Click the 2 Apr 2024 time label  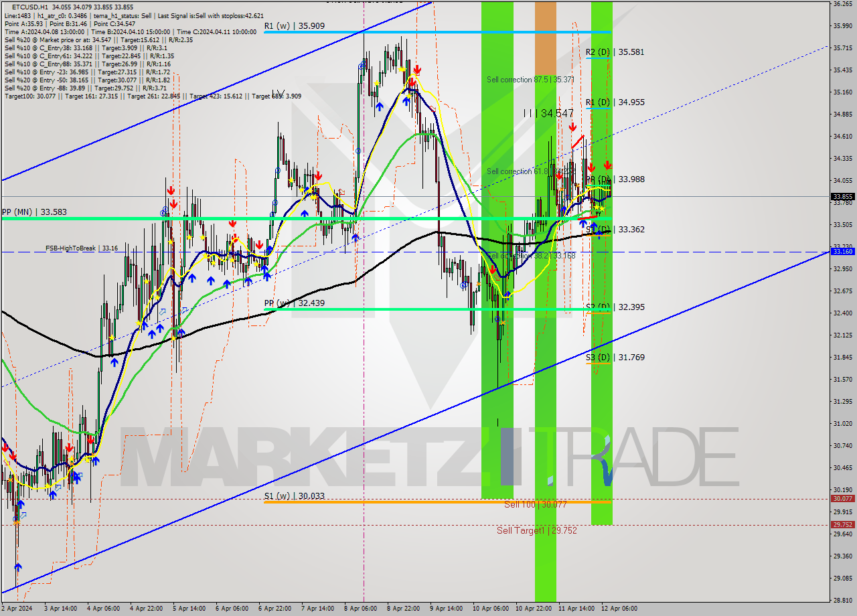(x=16, y=609)
